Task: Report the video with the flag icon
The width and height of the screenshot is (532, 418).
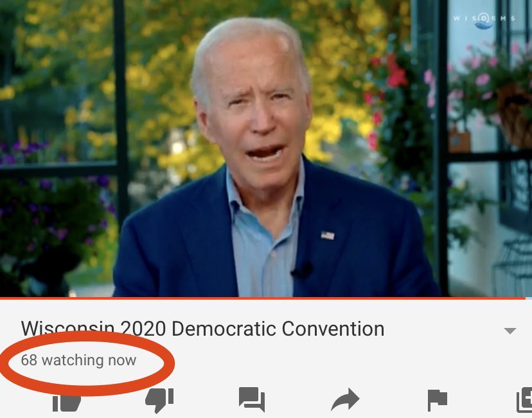Action: click(x=438, y=401)
